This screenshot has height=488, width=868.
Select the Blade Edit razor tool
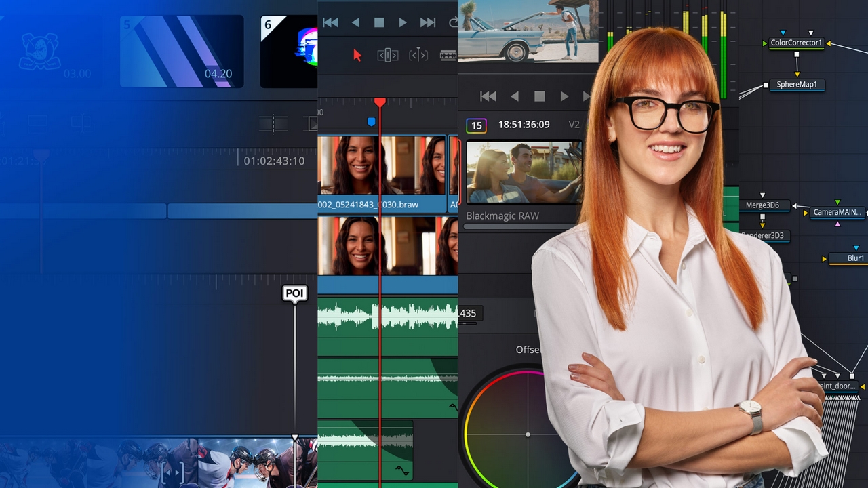pyautogui.click(x=448, y=55)
